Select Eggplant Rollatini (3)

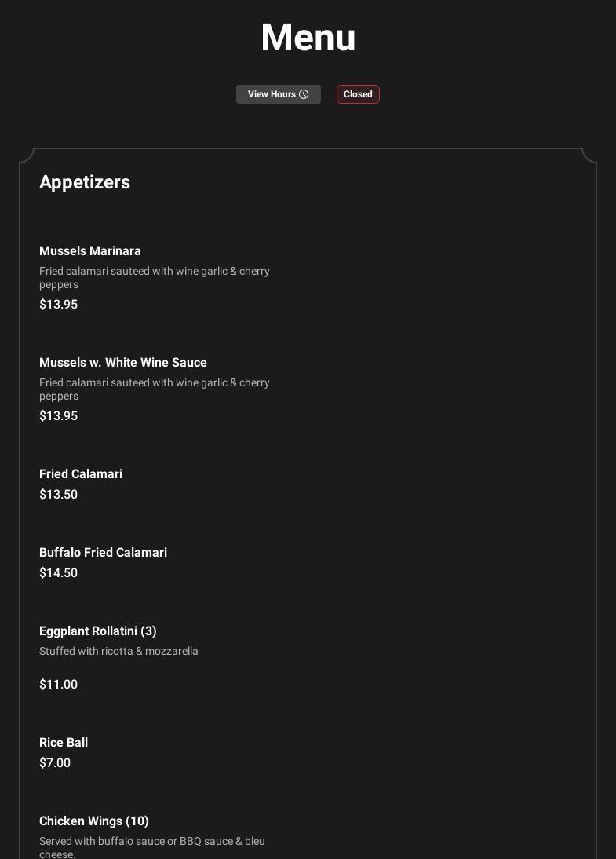(98, 631)
